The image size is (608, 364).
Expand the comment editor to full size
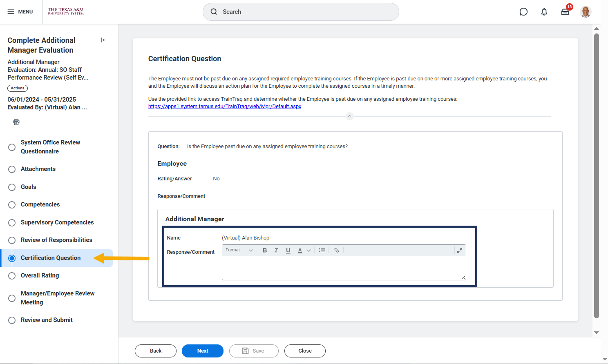point(460,251)
